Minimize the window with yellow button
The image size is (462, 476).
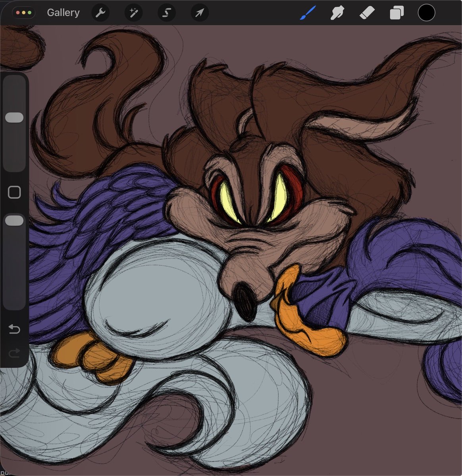tap(24, 13)
